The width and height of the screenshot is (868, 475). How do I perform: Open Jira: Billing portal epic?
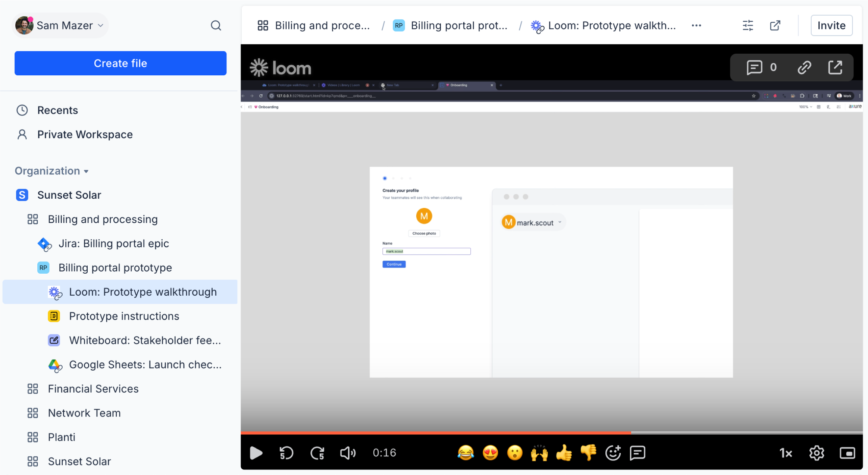pos(103,243)
